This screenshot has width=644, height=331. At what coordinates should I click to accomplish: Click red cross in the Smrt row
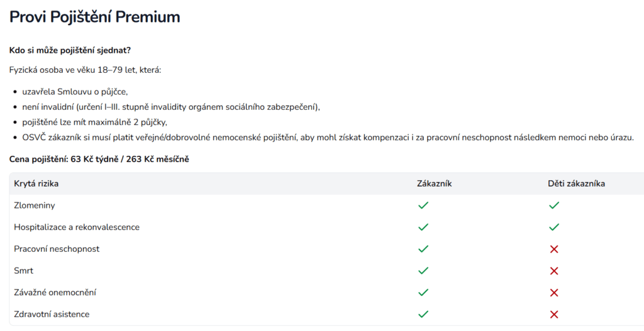click(x=554, y=271)
